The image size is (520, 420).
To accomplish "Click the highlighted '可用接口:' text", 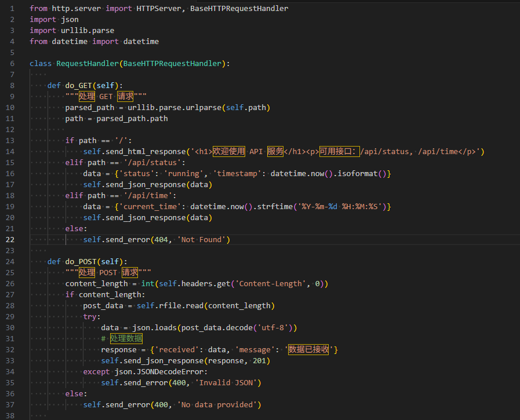I will 339,152.
